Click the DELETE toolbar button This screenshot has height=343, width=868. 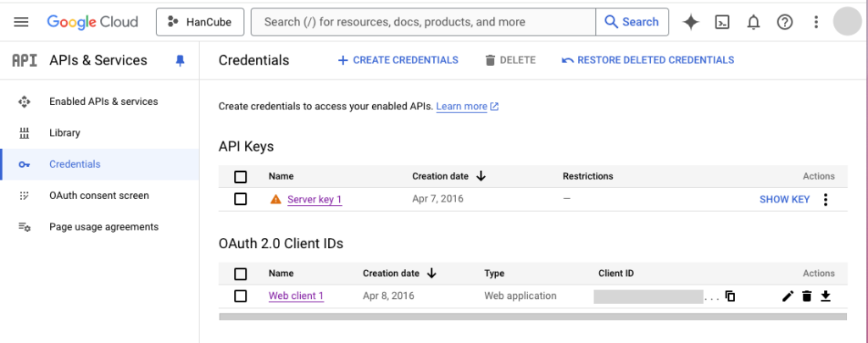509,60
